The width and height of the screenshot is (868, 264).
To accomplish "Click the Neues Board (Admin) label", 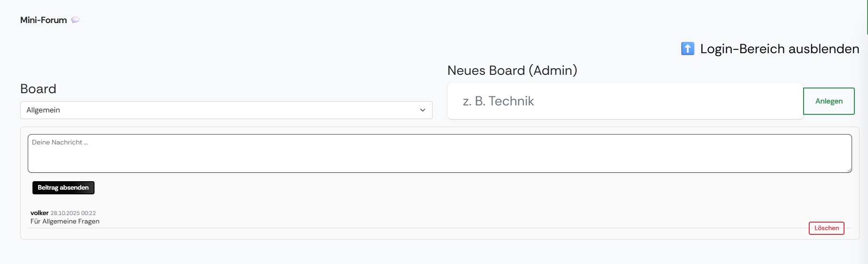I will point(512,71).
